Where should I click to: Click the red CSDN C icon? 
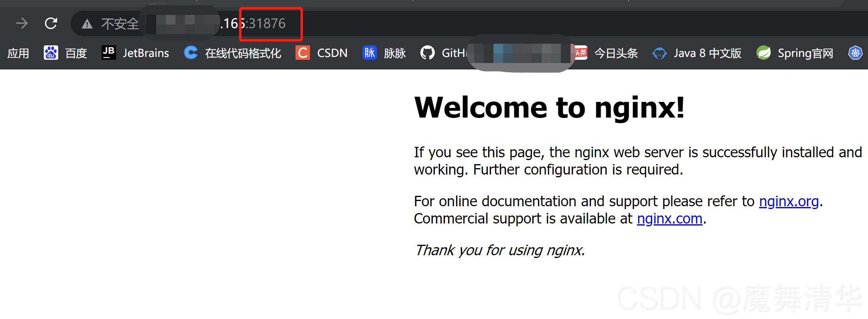click(303, 53)
